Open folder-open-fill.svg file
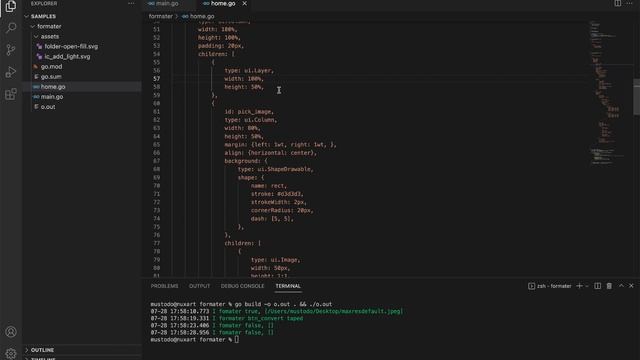Viewport: 640px width, 360px height. tap(71, 47)
